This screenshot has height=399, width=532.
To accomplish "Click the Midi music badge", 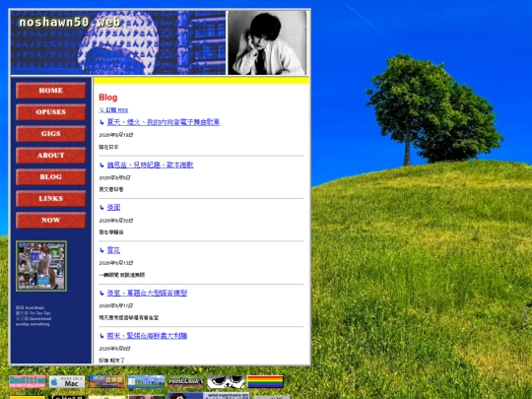I will point(106,382).
